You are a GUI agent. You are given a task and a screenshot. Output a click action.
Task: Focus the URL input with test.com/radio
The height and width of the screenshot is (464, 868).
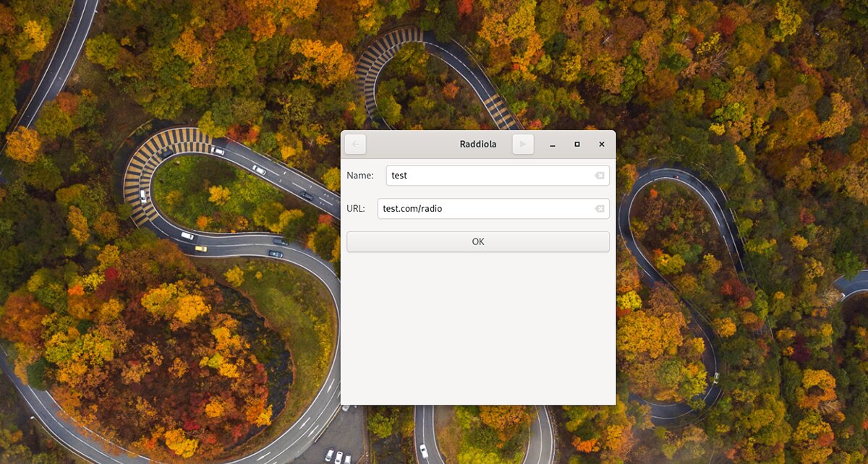[x=493, y=209]
